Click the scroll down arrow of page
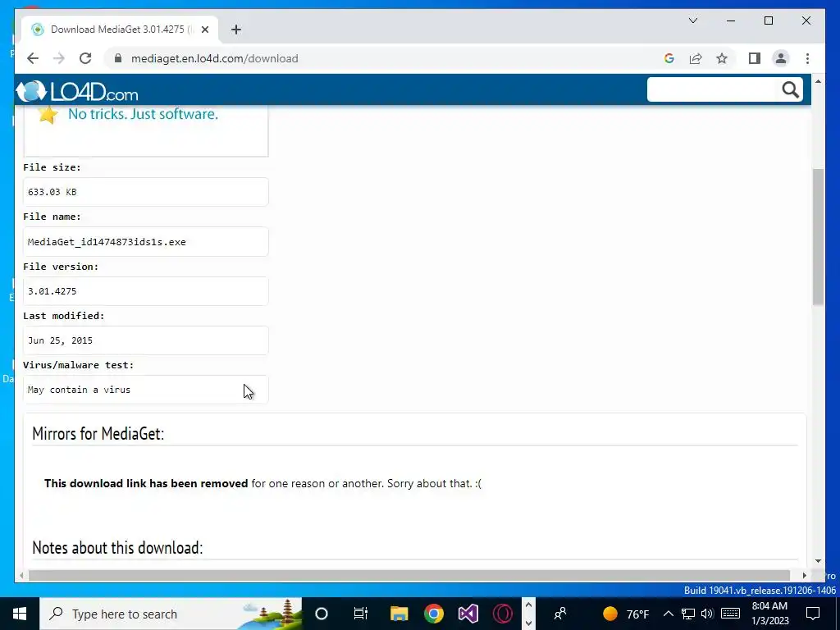The height and width of the screenshot is (630, 840). coord(818,561)
